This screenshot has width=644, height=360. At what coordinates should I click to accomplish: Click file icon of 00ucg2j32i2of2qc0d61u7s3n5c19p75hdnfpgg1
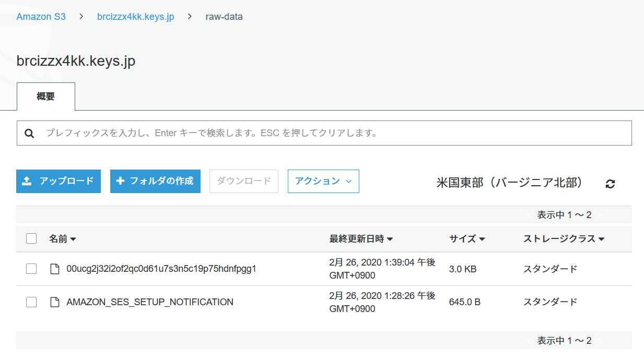[x=54, y=269]
